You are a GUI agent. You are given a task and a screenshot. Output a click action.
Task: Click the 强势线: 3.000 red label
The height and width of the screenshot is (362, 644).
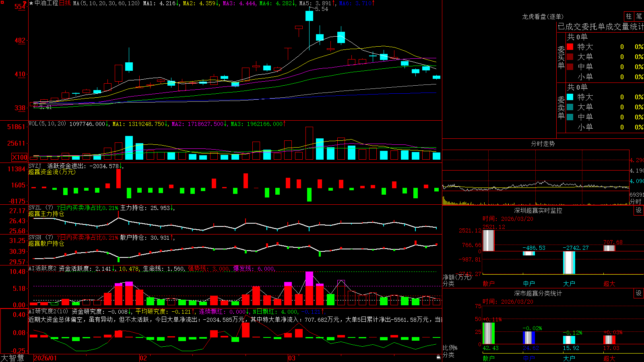209,269
